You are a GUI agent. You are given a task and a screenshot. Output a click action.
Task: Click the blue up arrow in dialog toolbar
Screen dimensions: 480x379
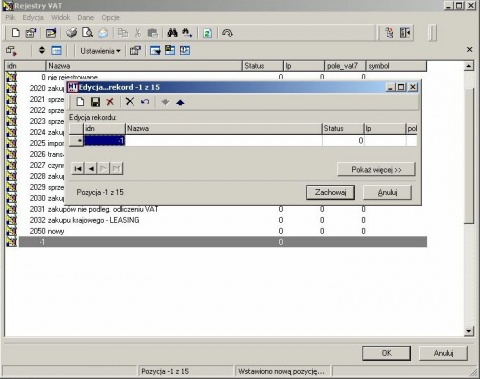(x=180, y=102)
